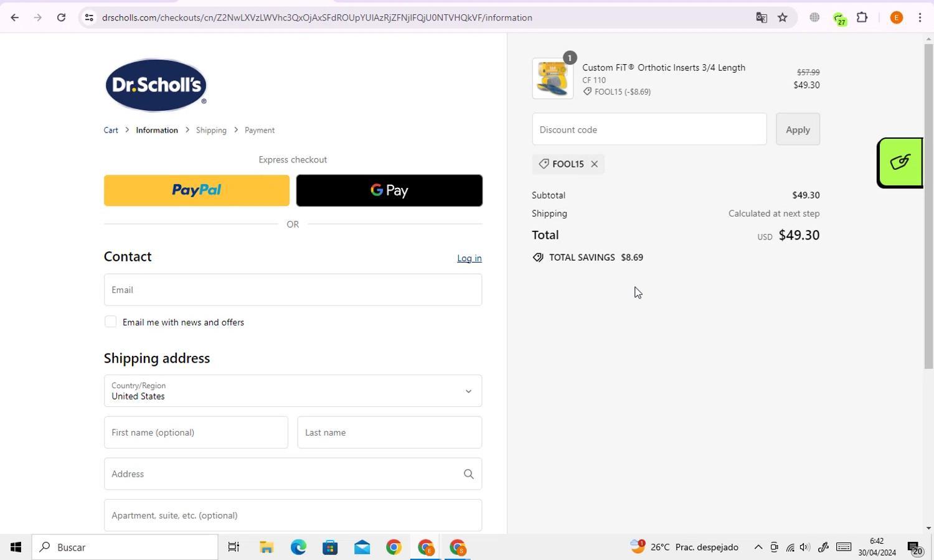Viewport: 934px width, 560px height.
Task: Open the green floating widget icon
Action: 900,163
